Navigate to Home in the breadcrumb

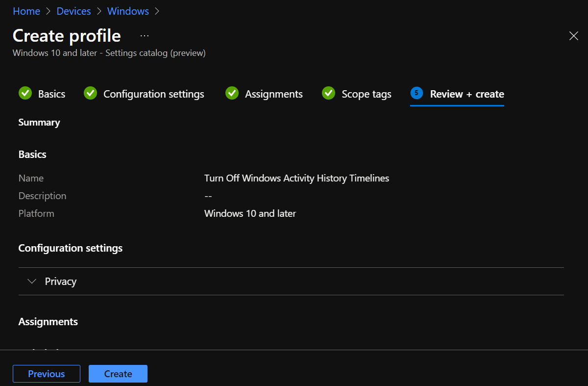point(26,11)
